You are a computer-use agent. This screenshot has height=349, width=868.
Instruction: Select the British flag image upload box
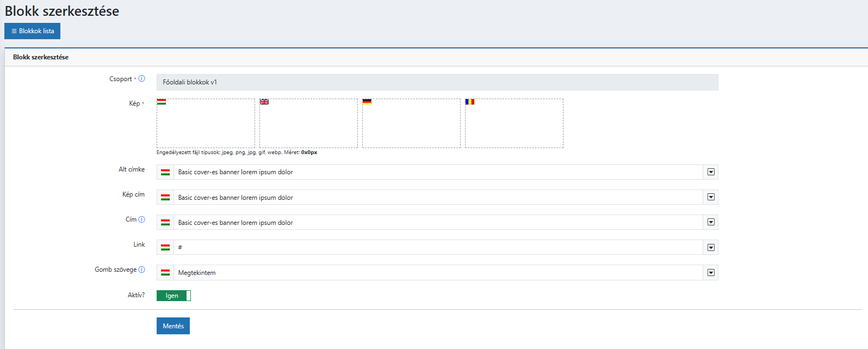coord(308,124)
